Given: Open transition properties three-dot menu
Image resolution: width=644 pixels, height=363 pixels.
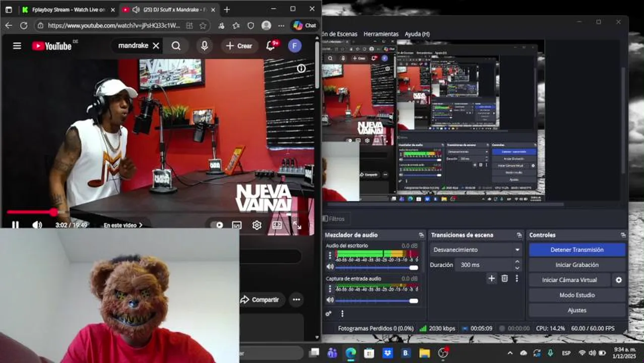Looking at the screenshot, I should point(517,278).
